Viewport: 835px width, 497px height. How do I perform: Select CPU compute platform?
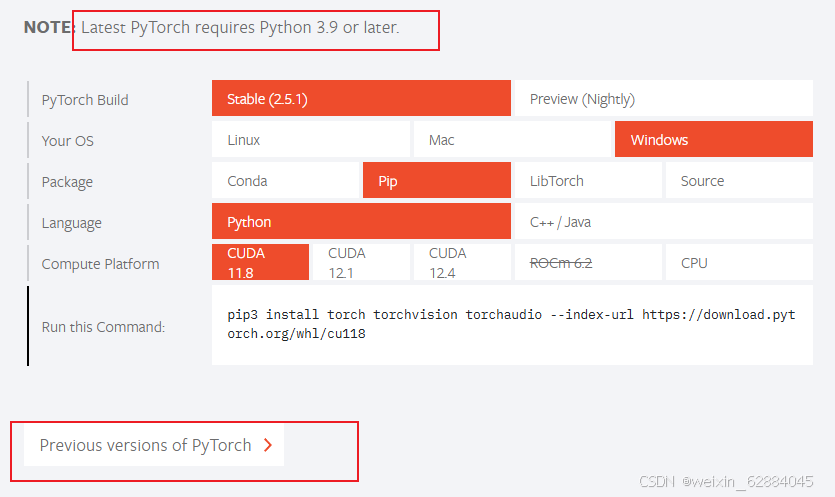(739, 263)
